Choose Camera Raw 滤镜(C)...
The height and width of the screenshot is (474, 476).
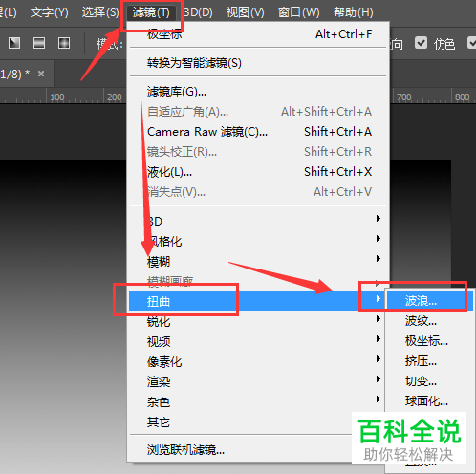258,132
